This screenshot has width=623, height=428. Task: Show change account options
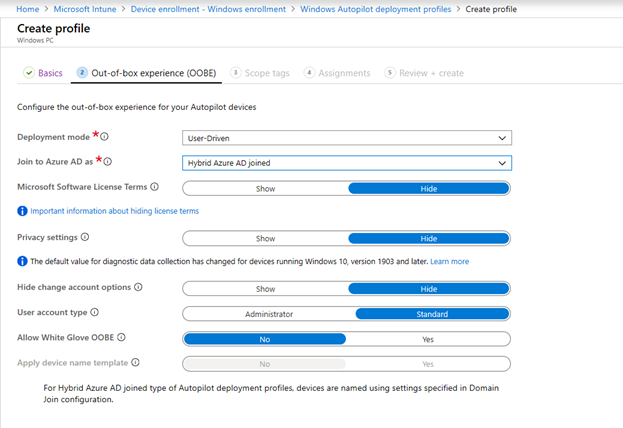[x=265, y=288]
